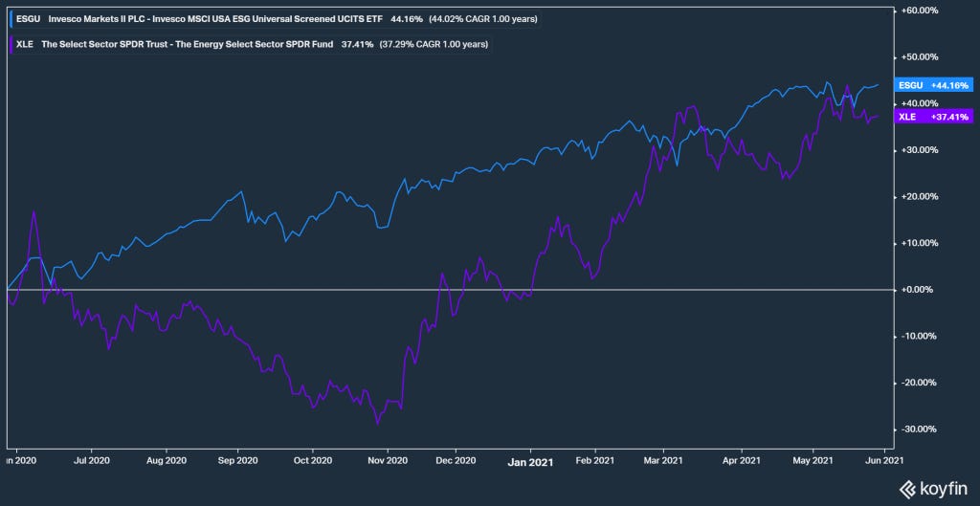Viewport: 980px width, 506px height.
Task: Click the Apr 2021 date label
Action: pyautogui.click(x=742, y=460)
